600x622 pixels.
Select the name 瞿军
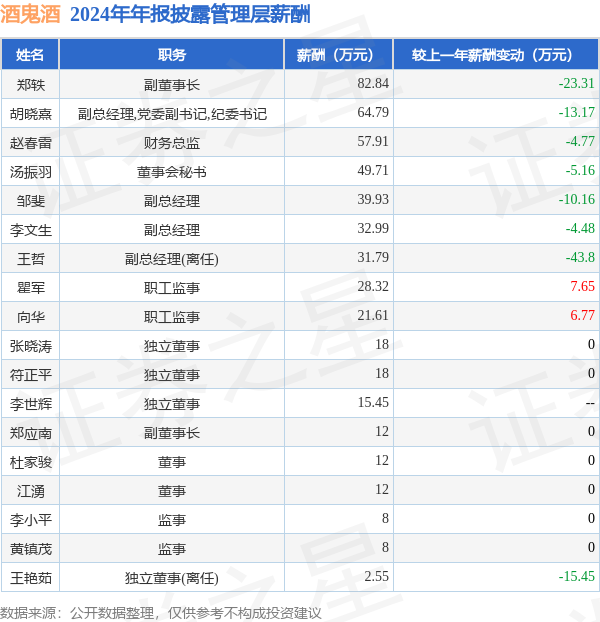pos(31,288)
